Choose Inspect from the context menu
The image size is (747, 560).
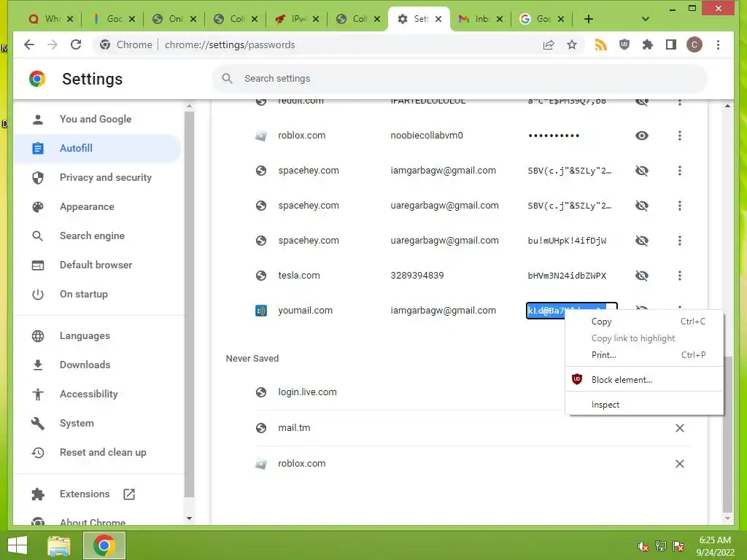click(644, 404)
